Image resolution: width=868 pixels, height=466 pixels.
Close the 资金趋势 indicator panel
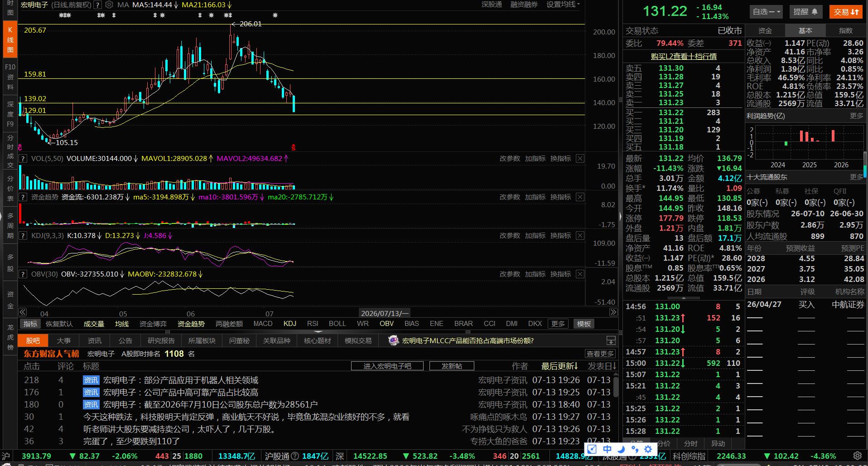click(580, 197)
